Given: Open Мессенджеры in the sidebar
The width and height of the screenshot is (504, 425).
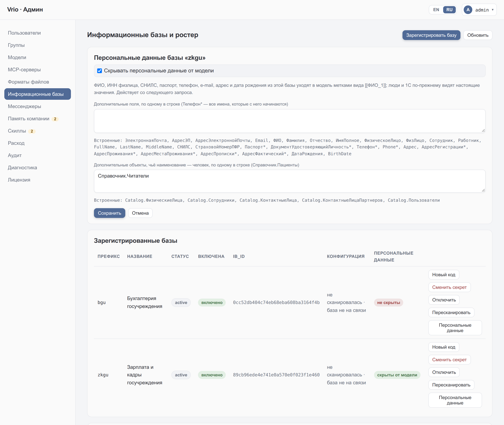Looking at the screenshot, I should 38,106.
